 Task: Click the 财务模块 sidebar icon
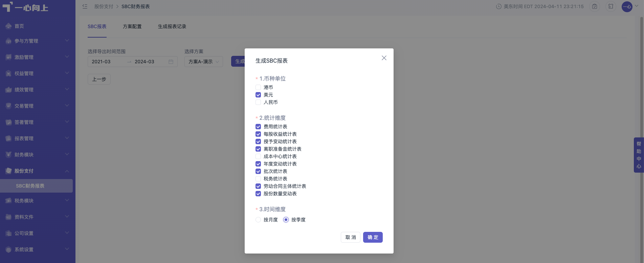coord(8,155)
